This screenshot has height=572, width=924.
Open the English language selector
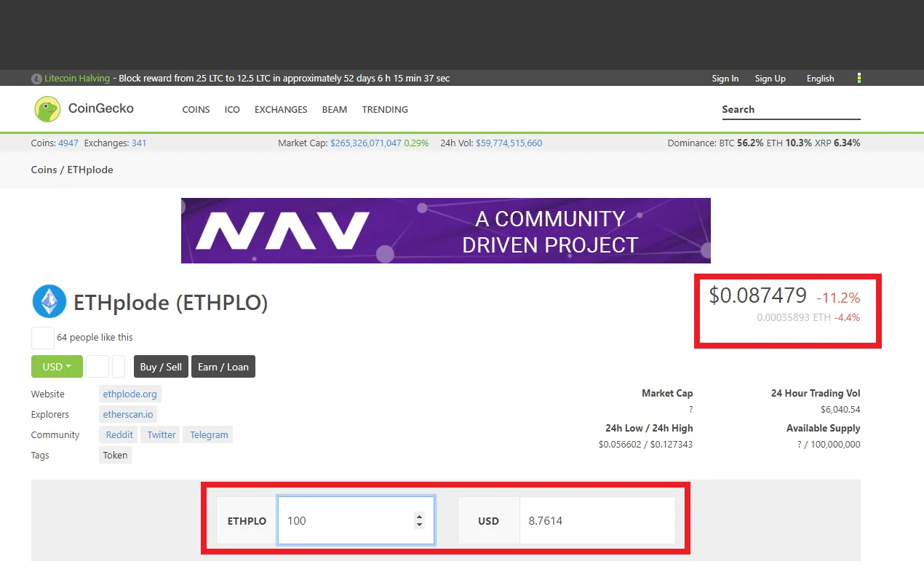(820, 79)
